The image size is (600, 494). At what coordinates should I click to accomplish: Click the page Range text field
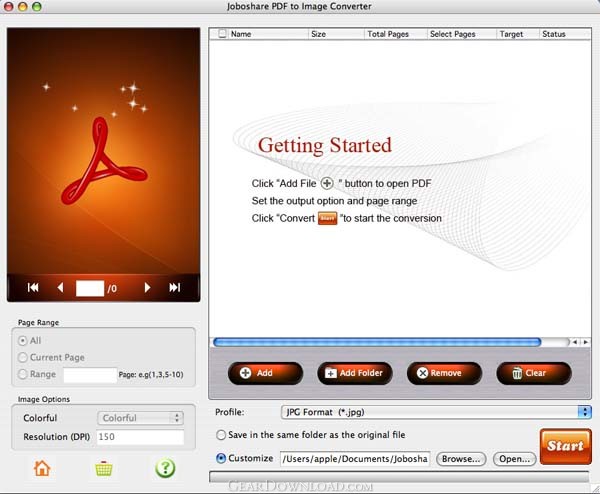[x=90, y=375]
